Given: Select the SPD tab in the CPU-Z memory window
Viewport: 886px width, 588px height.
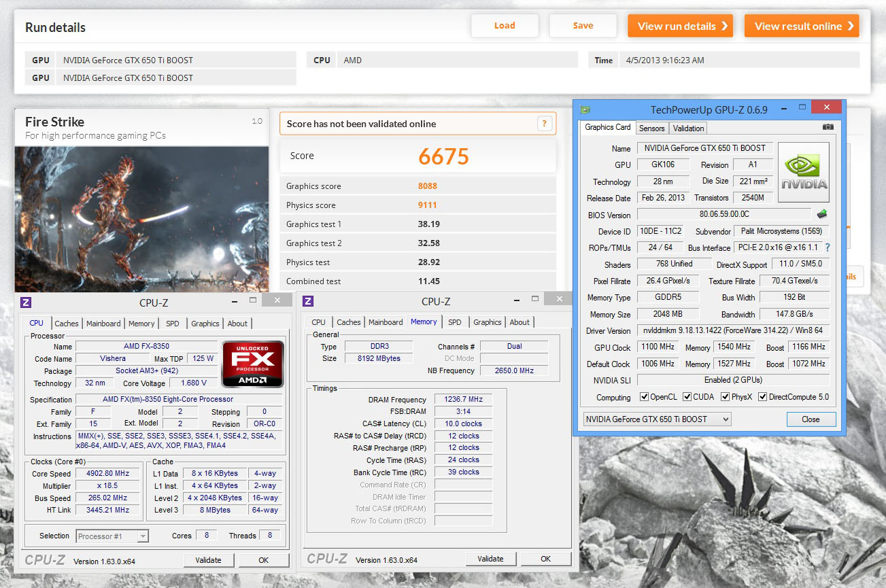Looking at the screenshot, I should coord(455,322).
